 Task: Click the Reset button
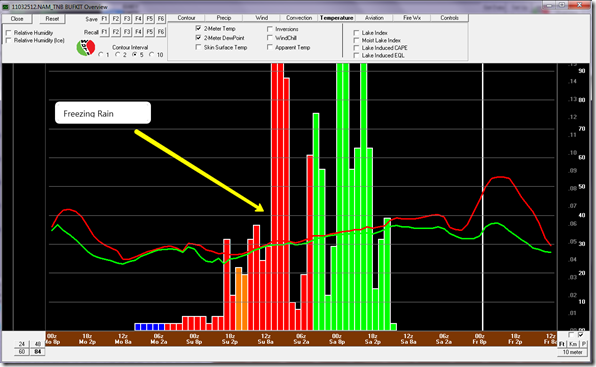52,19
